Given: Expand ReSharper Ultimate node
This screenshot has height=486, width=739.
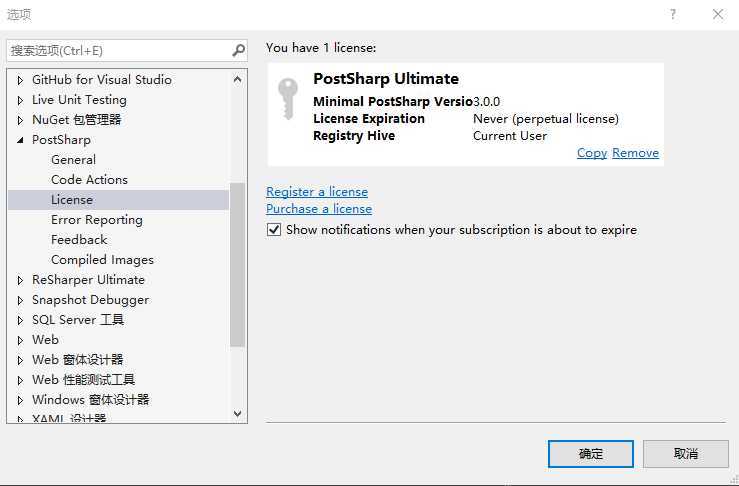Looking at the screenshot, I should (x=20, y=280).
